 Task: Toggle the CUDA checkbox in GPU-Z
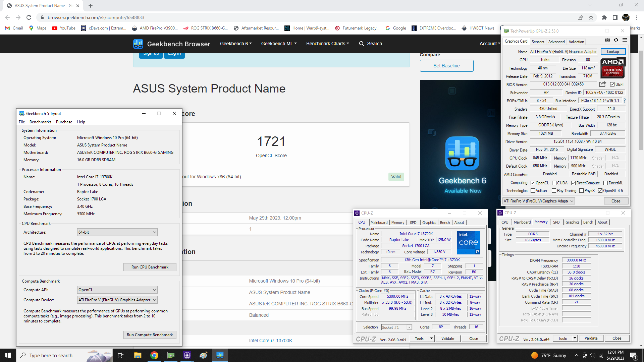[554, 183]
